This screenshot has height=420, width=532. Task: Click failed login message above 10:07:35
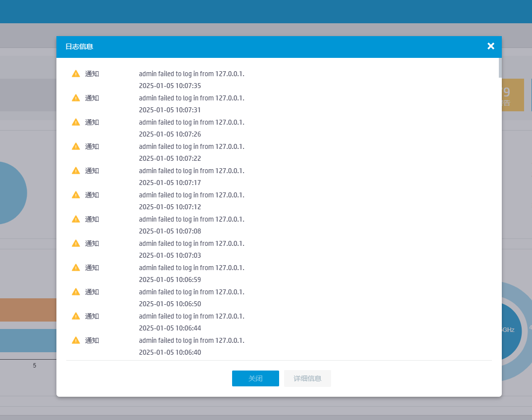tap(192, 74)
